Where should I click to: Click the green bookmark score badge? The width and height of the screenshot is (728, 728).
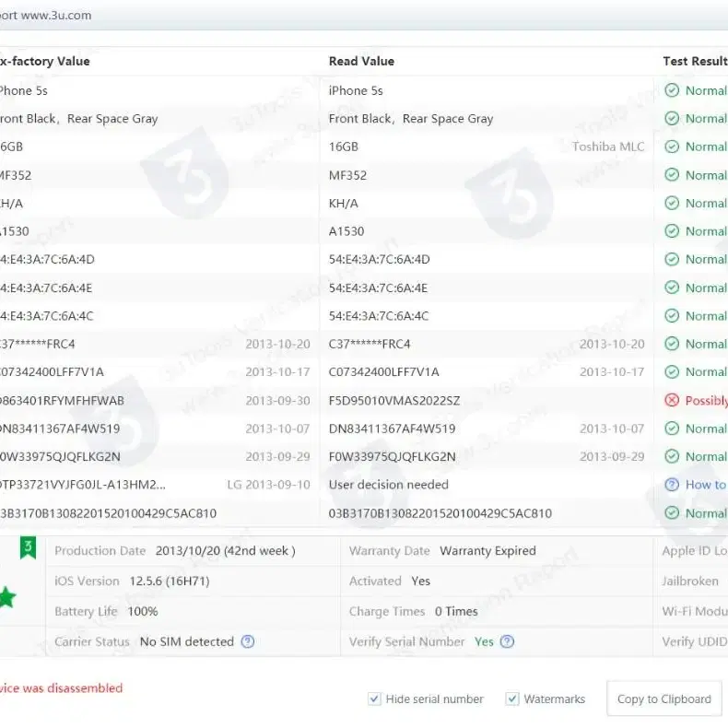28,548
